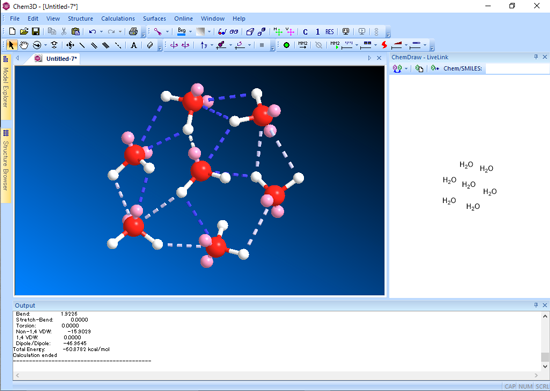Open the display mode dropdown arrow
550x391 pixels.
click(167, 32)
